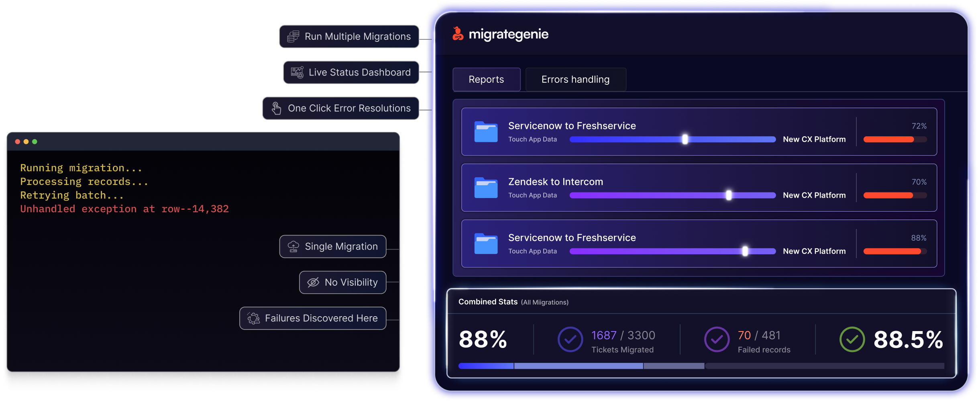The height and width of the screenshot is (401, 980).
Task: Click the Single Migration cloud icon
Action: [x=293, y=246]
